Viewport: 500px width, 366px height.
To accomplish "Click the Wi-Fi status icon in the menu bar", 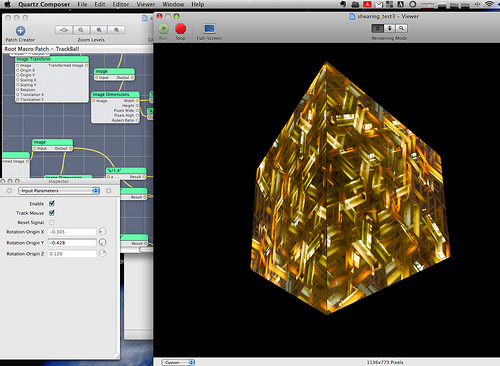I will [x=489, y=4].
